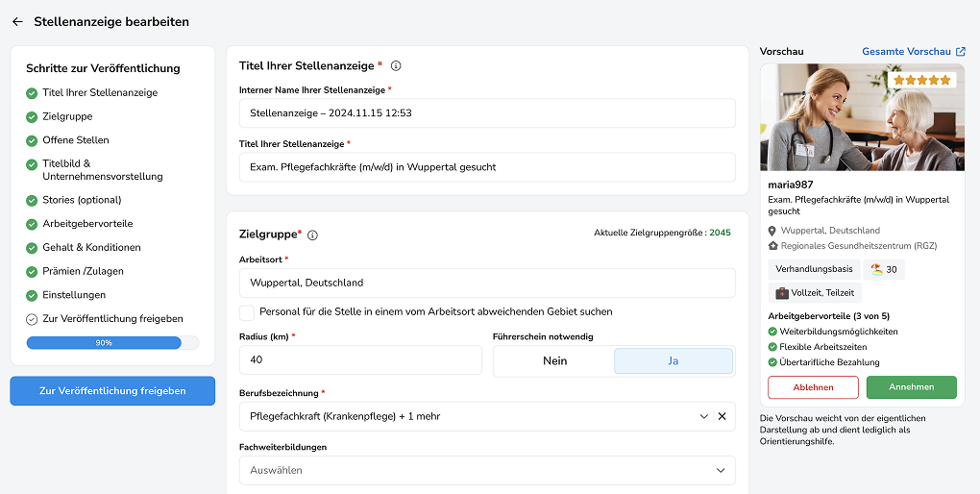The width and height of the screenshot is (980, 494).
Task: Click info icon next to Titel Ihrer Stellenanzeige
Action: coord(396,66)
